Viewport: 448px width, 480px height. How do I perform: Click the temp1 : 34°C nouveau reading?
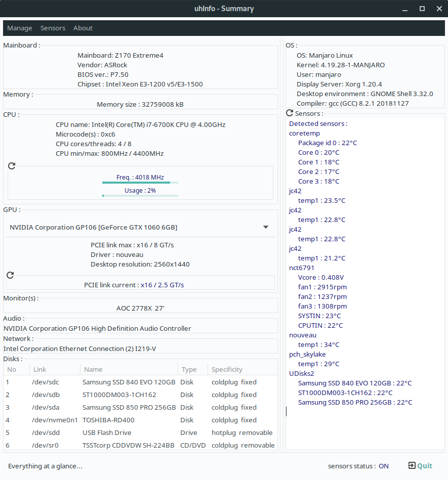coord(319,344)
